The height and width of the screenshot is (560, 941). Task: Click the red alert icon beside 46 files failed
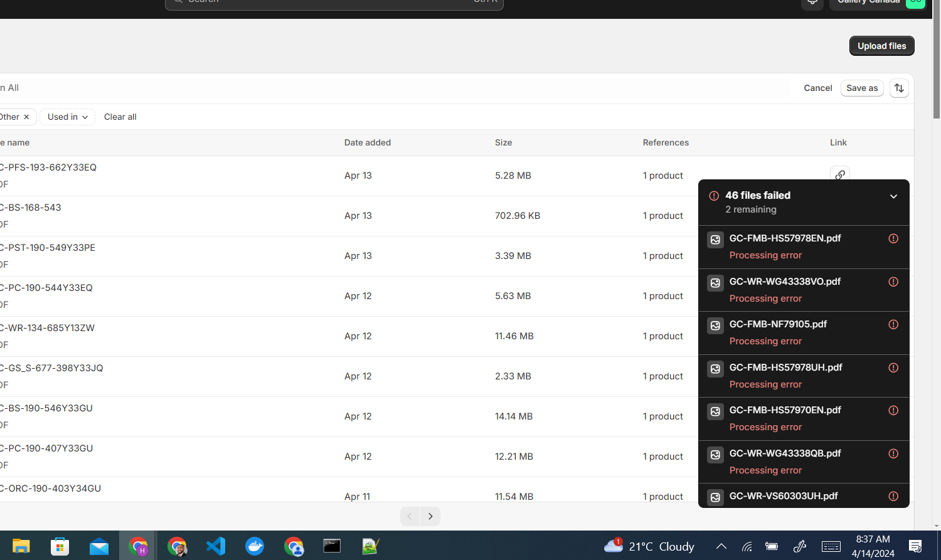pos(714,196)
